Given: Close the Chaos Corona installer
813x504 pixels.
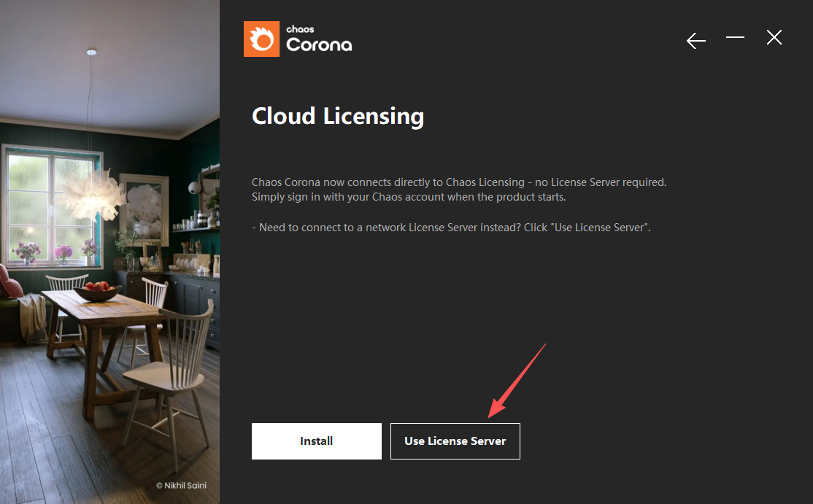Looking at the screenshot, I should tap(774, 38).
